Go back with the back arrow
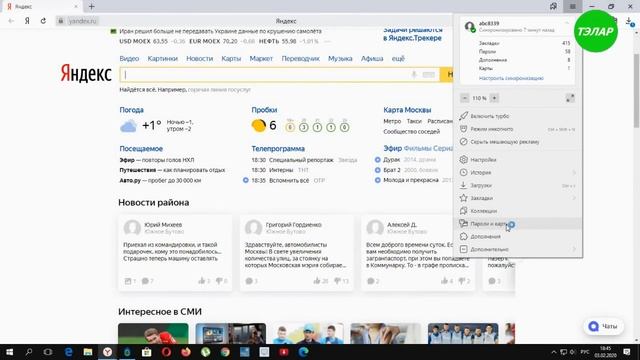 coord(11,21)
